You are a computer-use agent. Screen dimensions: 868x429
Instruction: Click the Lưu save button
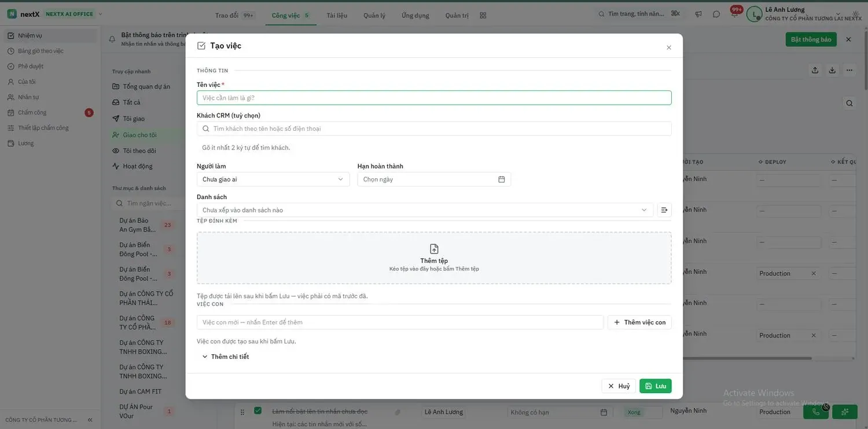click(656, 386)
